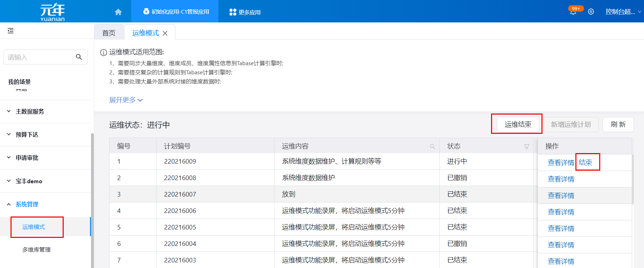Click 展开更多 to show more notes

(x=126, y=100)
